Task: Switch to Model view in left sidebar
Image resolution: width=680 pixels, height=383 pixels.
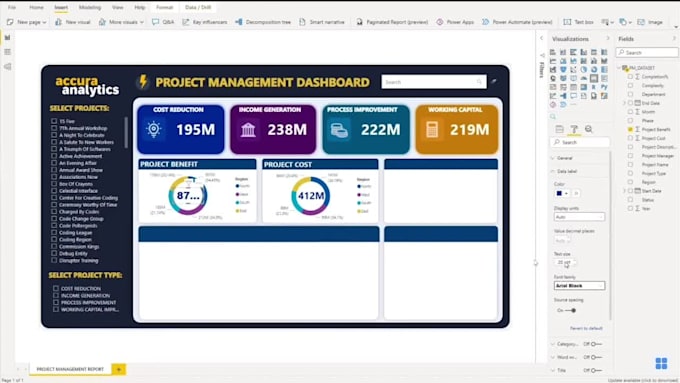Action: pos(7,66)
